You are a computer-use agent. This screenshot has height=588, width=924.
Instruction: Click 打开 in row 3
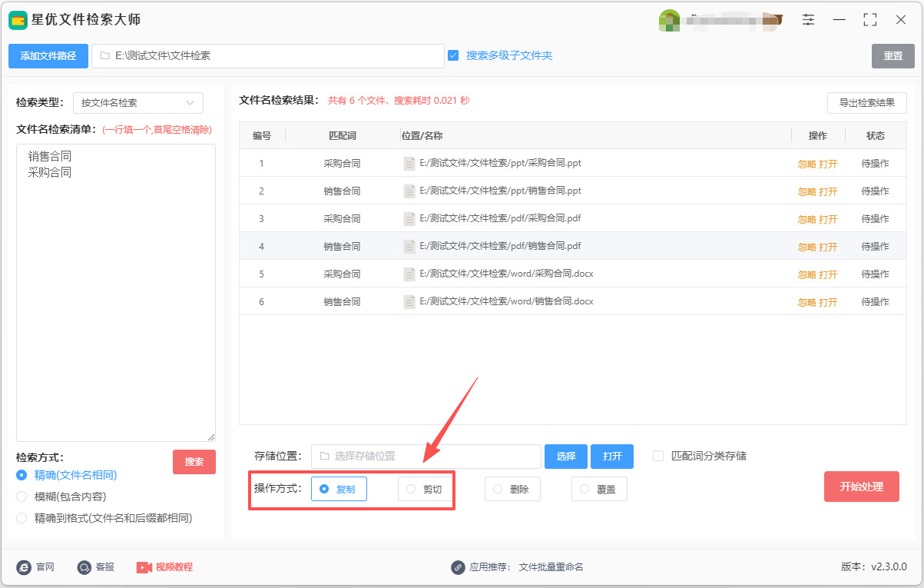tap(828, 219)
